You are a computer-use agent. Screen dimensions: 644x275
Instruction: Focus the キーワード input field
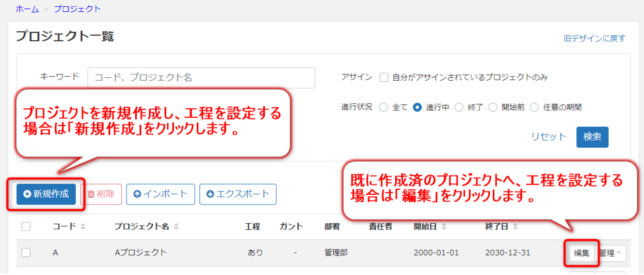click(201, 77)
